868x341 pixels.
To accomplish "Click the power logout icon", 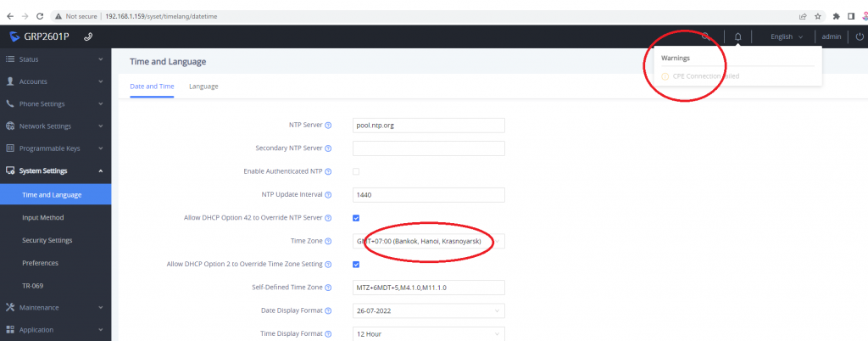I will tap(860, 36).
